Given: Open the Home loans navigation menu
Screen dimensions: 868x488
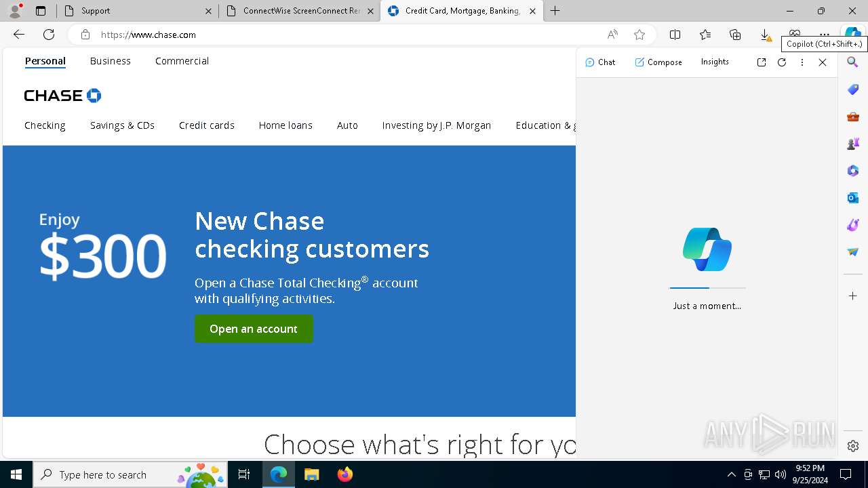Looking at the screenshot, I should tap(285, 125).
